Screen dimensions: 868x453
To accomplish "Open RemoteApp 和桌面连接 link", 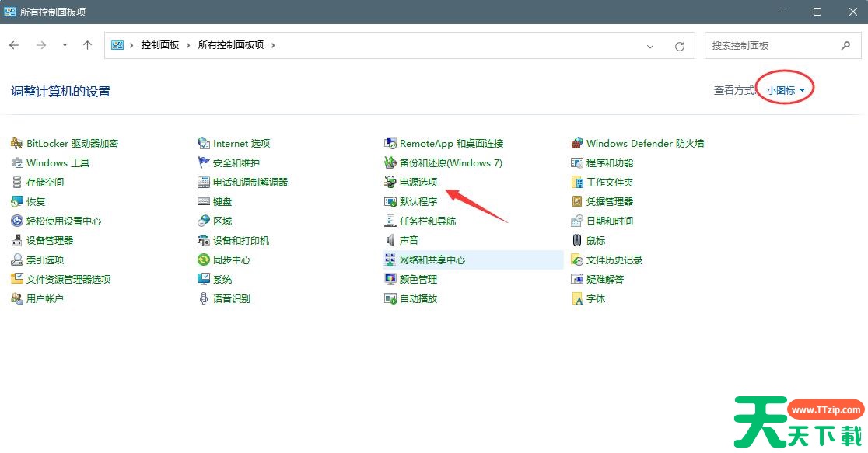I will tap(451, 143).
